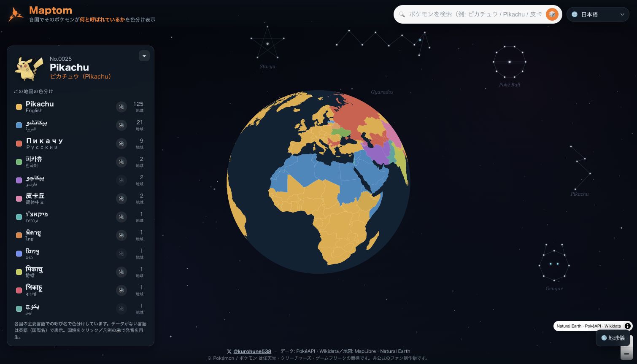Play pronunciation for the Bengali (বাংলা) name
This screenshot has height=364, width=637.
click(x=121, y=290)
